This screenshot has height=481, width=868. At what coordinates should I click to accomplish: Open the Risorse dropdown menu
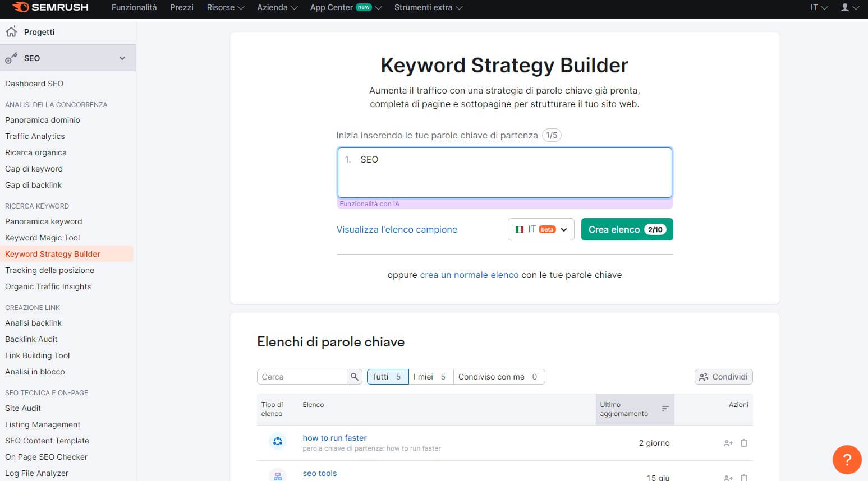[225, 7]
